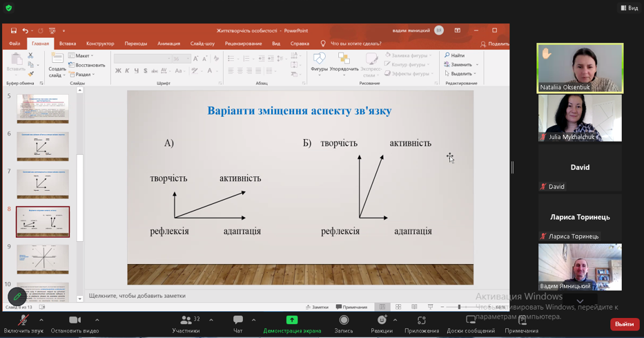Unmute microphone Включить звук

point(23,324)
